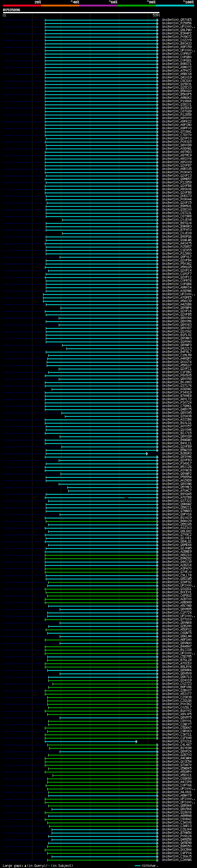Select the UniRef100_C9LLT8 label
Screen dimensions: 197x868
point(177,575)
